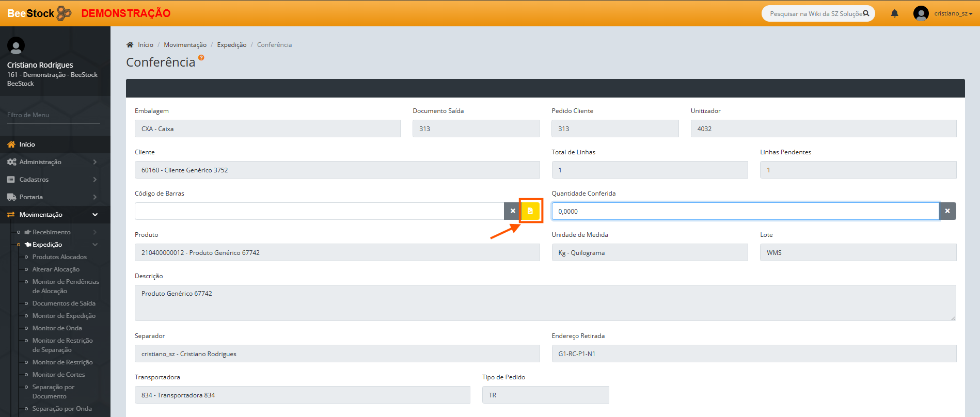The height and width of the screenshot is (417, 980).
Task: Focus the Código de Barras input field
Action: (319, 211)
